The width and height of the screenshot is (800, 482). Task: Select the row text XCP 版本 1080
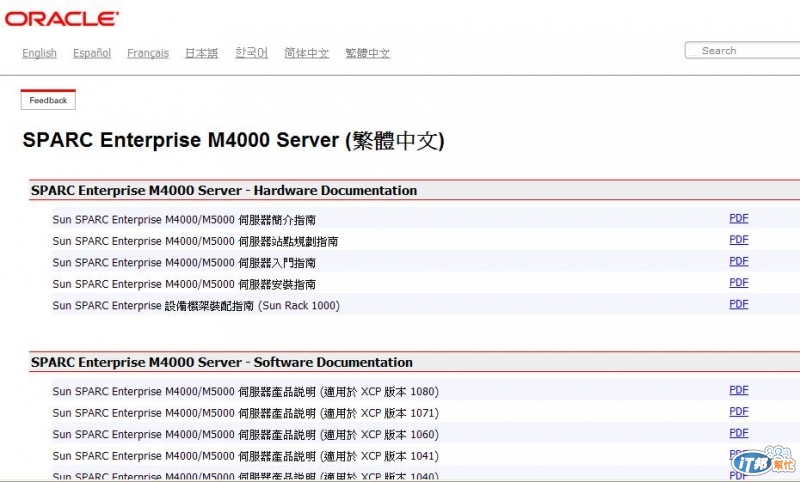click(x=245, y=392)
